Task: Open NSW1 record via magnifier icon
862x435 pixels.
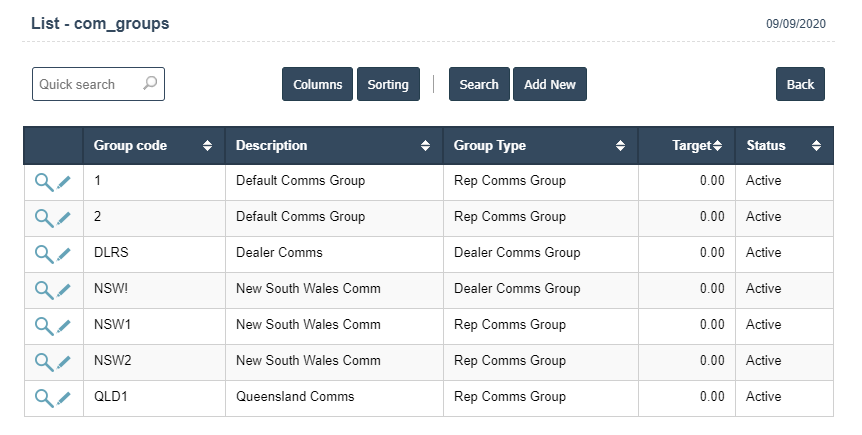Action: [43, 326]
